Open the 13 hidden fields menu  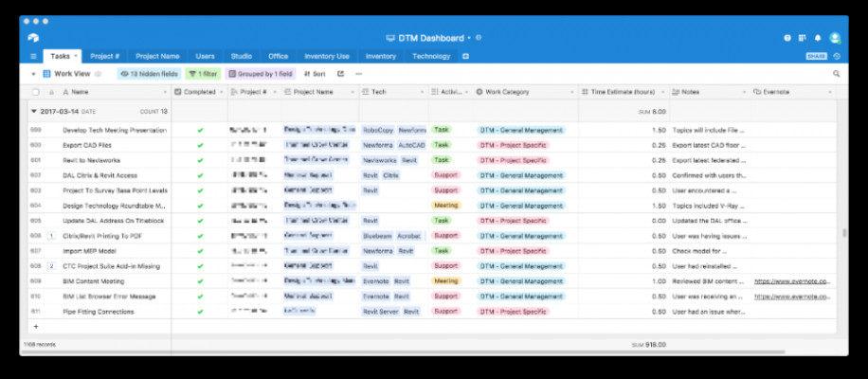tap(149, 74)
